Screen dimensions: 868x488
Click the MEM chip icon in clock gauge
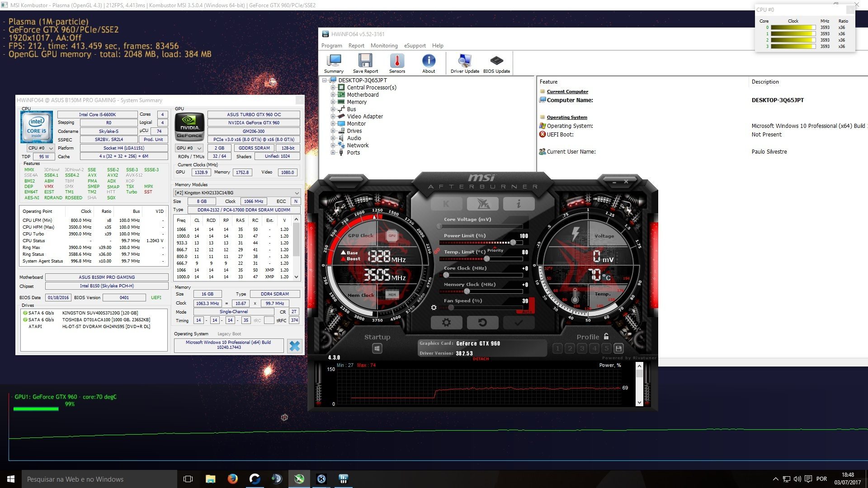tap(392, 295)
